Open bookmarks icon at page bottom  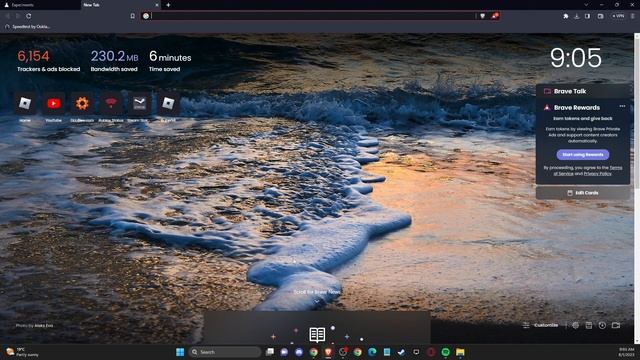(x=589, y=325)
